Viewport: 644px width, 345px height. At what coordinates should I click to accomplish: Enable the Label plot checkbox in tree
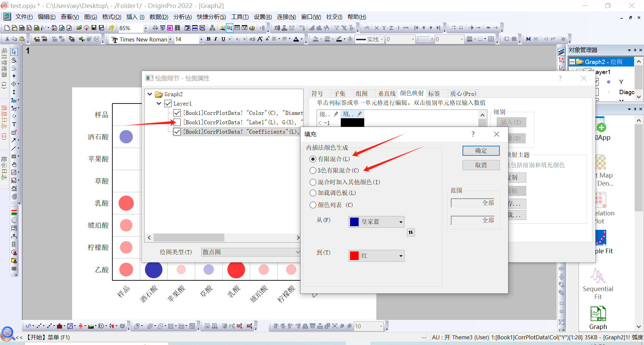point(177,122)
